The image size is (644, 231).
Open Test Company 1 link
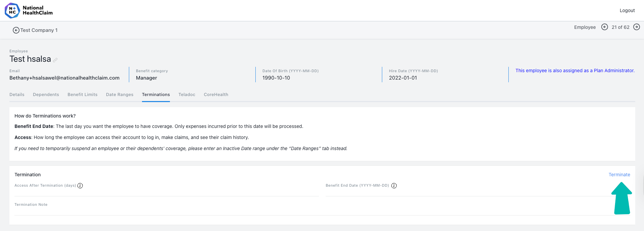(x=39, y=30)
